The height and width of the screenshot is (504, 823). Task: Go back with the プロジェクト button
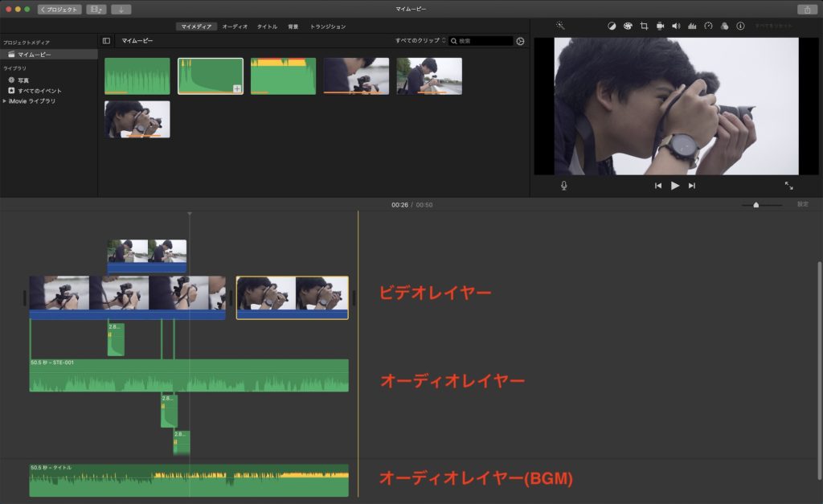59,10
